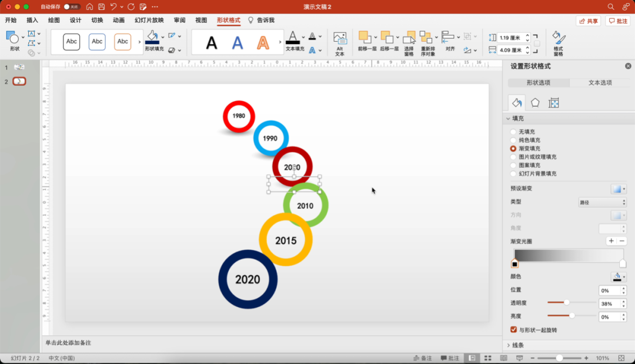Close the Format Shape pane
The image size is (635, 364).
pos(628,66)
